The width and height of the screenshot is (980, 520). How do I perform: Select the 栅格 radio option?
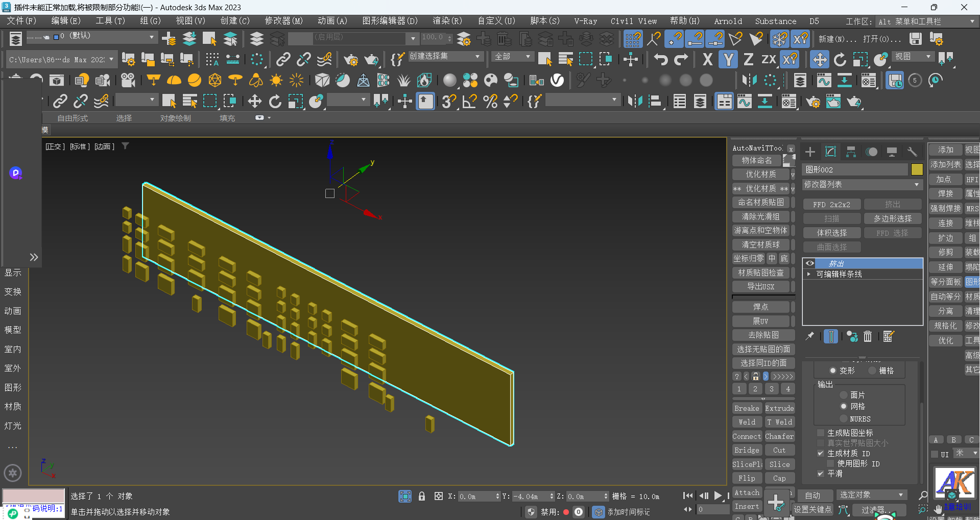872,370
